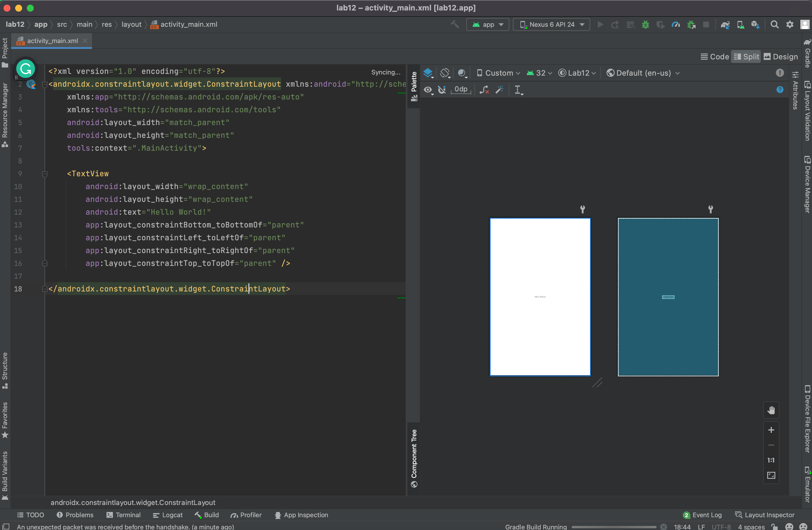Open the Nexus 6 API 24 device dropdown

click(551, 24)
